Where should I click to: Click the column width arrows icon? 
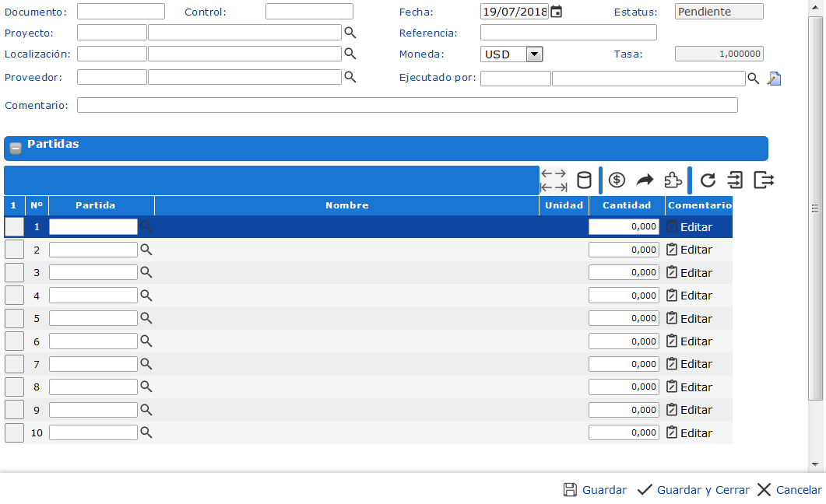(x=554, y=180)
